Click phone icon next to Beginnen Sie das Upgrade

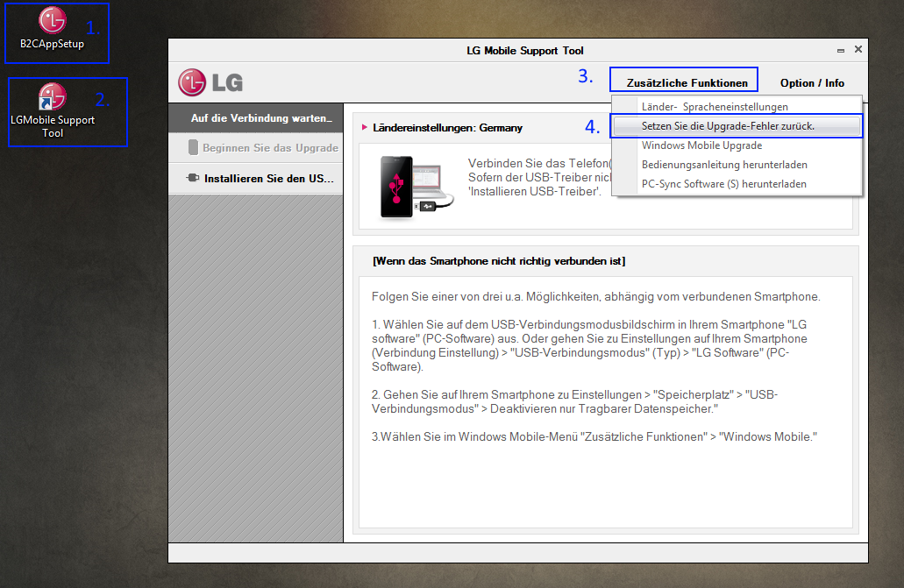coord(193,147)
